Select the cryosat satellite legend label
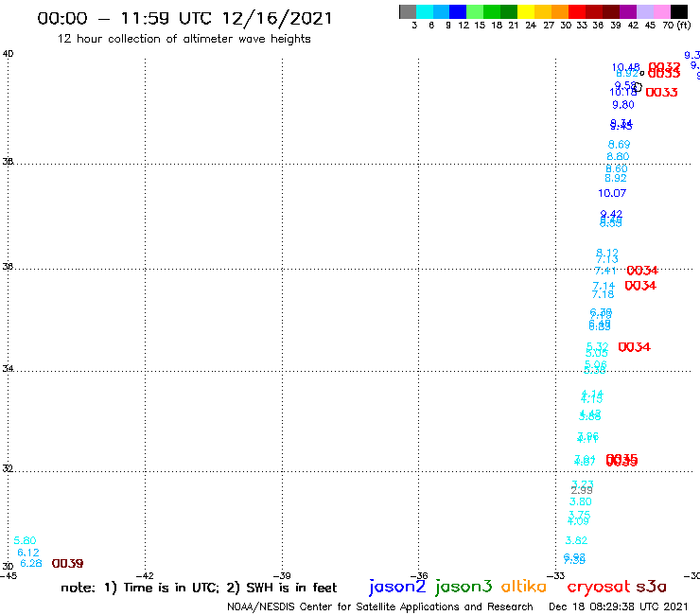The width and height of the screenshot is (700, 615). point(598,588)
